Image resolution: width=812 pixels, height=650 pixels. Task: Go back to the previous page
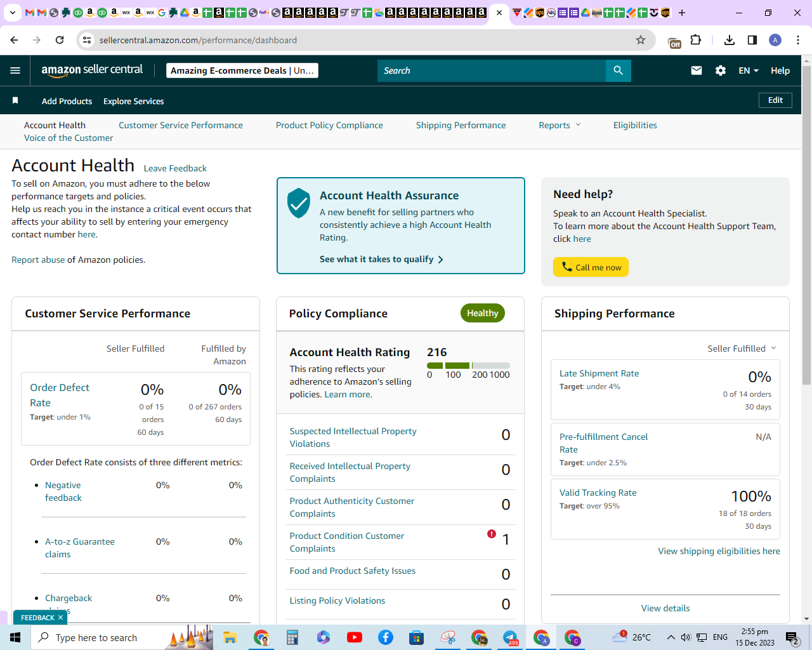coord(14,40)
